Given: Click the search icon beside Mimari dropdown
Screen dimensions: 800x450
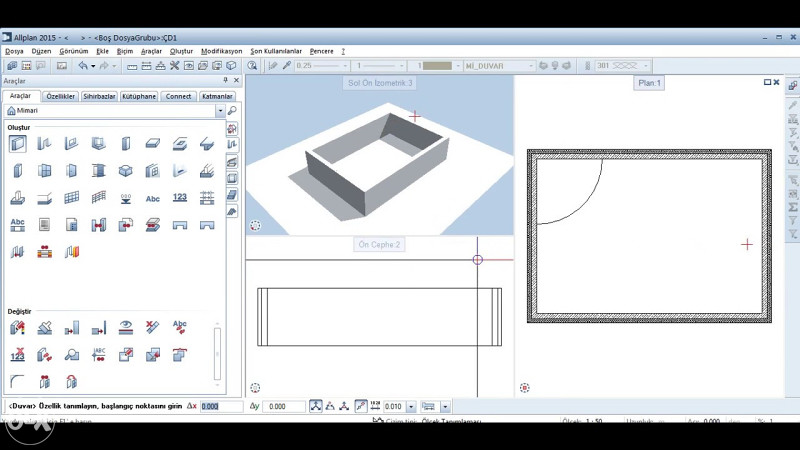Looking at the screenshot, I should click(232, 111).
